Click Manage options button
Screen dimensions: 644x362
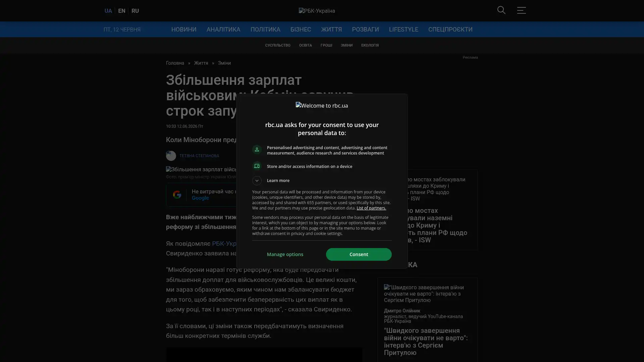tap(285, 254)
